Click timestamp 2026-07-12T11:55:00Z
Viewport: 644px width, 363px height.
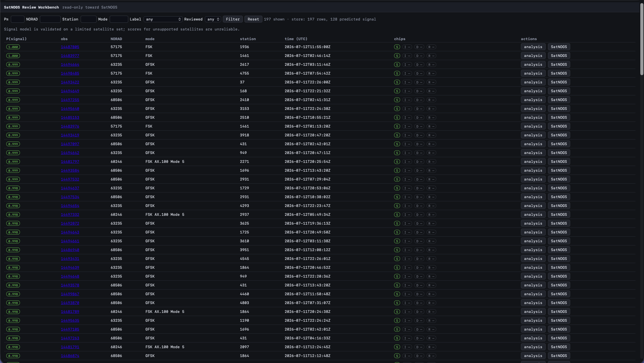307,47
